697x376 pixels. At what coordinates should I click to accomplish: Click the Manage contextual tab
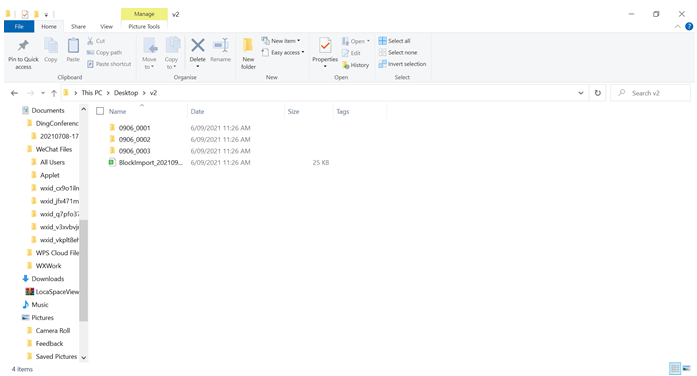[144, 14]
